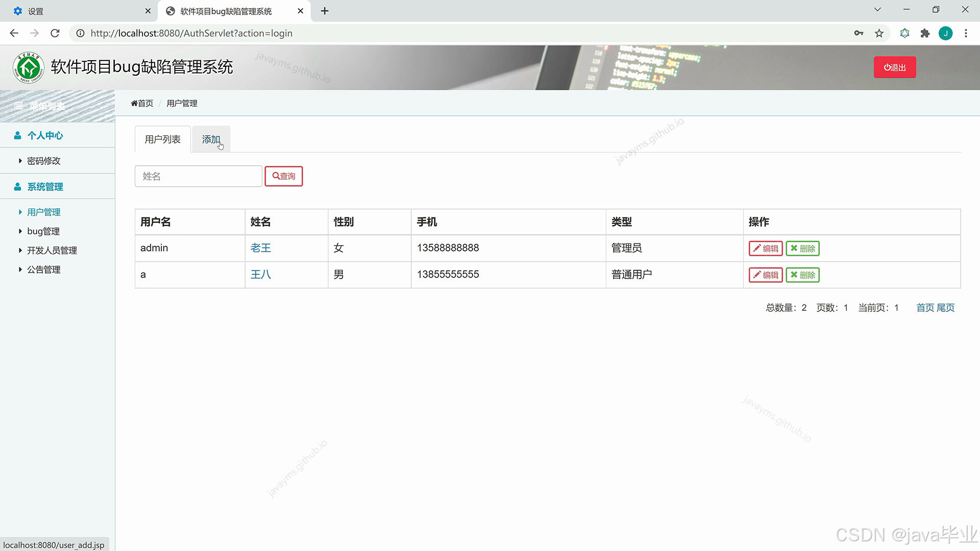The width and height of the screenshot is (980, 551).
Task: Click 编辑 for the admin row
Action: 766,248
